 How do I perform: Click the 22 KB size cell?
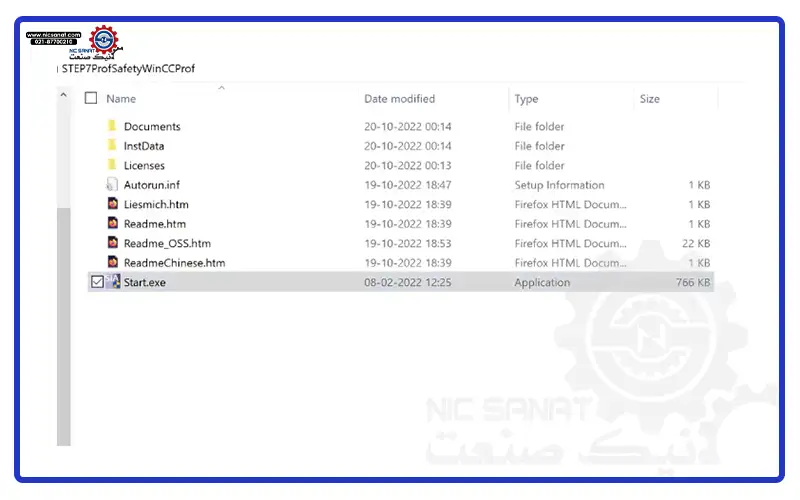[696, 243]
